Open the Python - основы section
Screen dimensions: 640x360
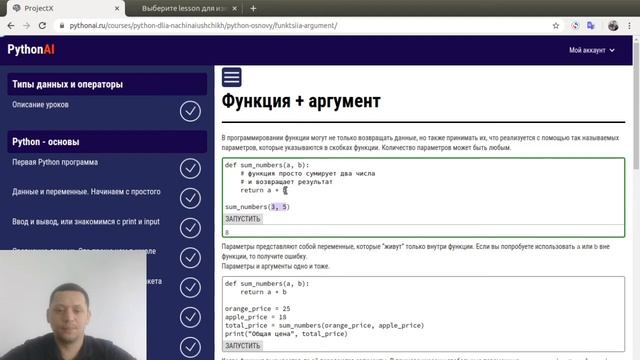(x=107, y=142)
